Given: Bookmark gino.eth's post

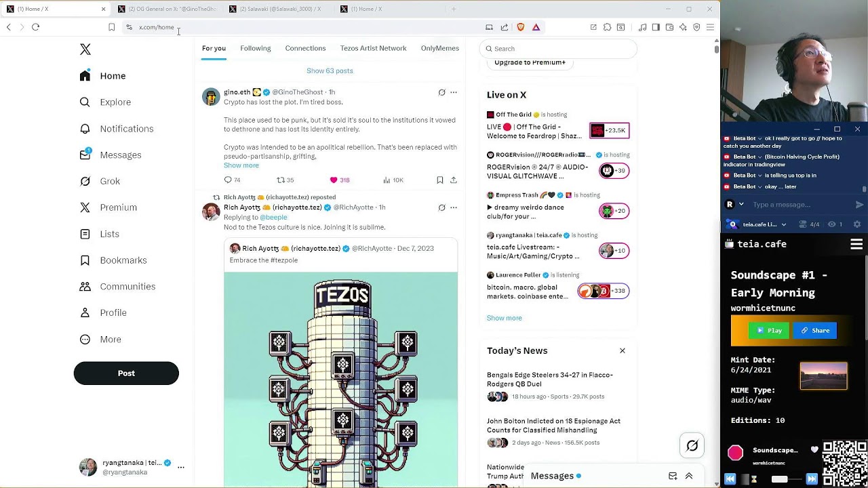Looking at the screenshot, I should point(439,180).
